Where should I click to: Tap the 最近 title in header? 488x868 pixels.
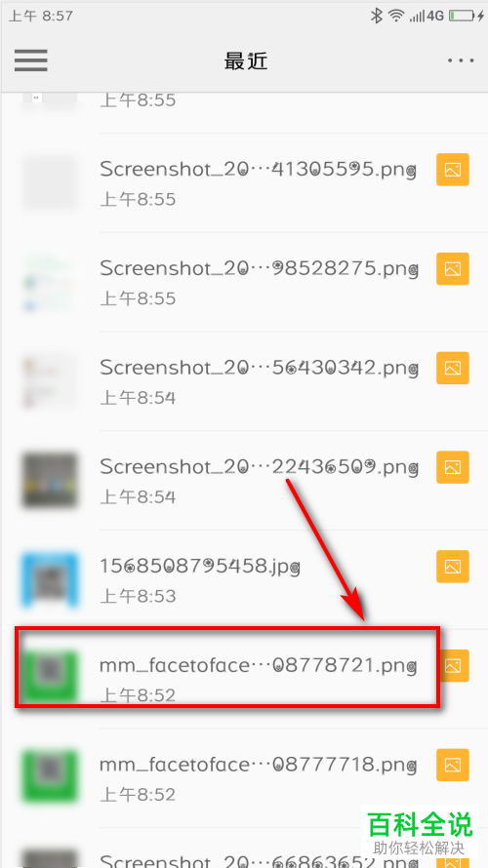(246, 60)
